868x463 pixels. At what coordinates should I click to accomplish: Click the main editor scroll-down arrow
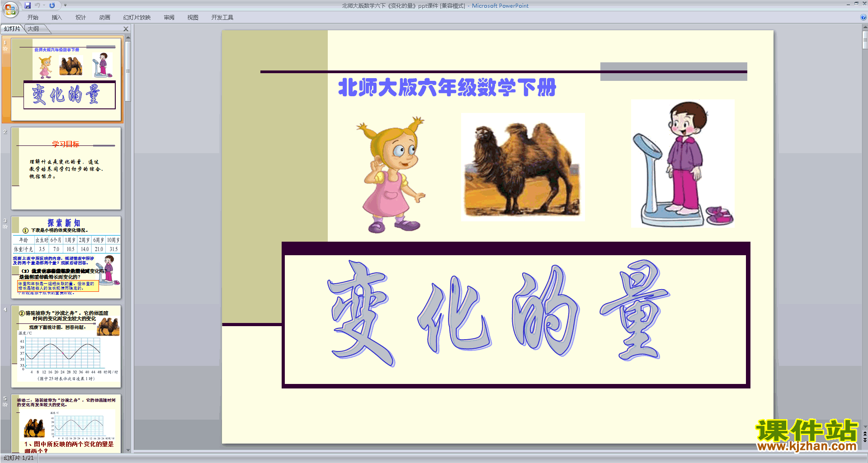point(865,426)
